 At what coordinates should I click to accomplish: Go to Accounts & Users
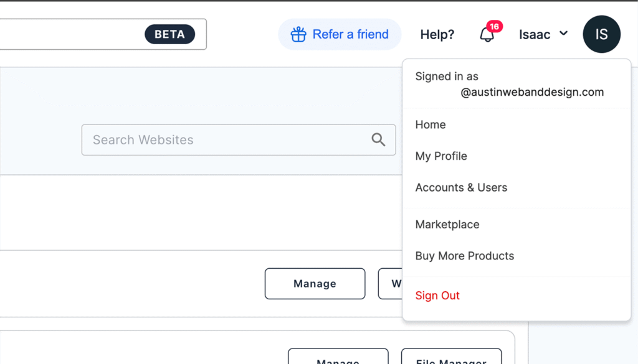[x=461, y=187]
